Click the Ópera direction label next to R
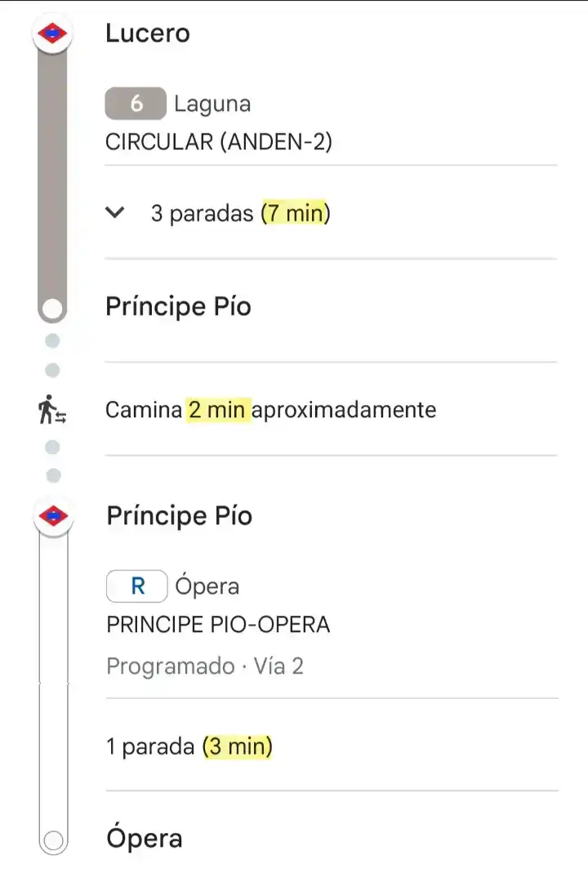This screenshot has width=588, height=882. (x=207, y=586)
